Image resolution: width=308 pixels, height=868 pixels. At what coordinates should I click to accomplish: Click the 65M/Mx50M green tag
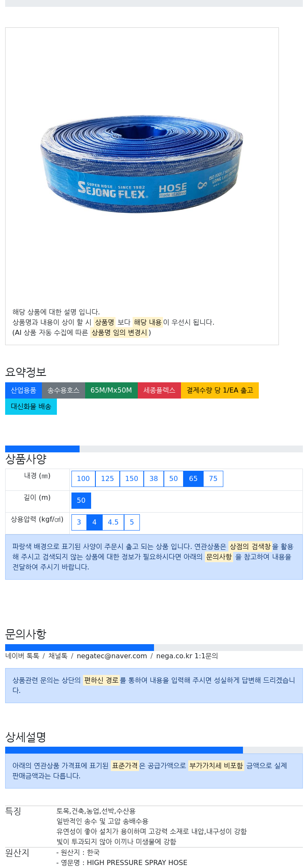[x=111, y=390]
